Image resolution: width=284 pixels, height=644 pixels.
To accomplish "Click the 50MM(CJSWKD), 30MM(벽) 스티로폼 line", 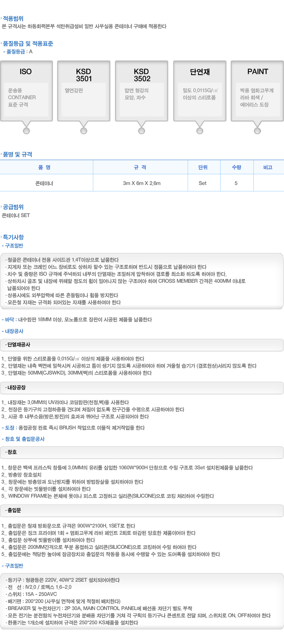I will 77,373.
